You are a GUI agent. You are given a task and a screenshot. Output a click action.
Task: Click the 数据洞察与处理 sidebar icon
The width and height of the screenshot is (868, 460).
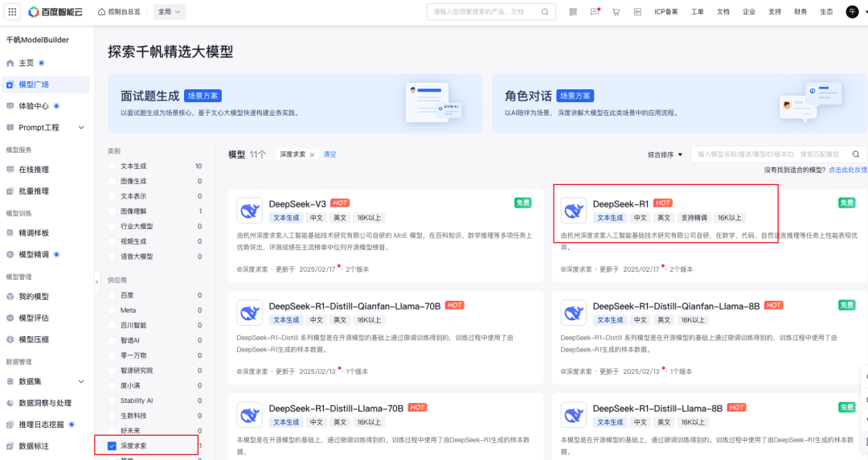[10, 403]
